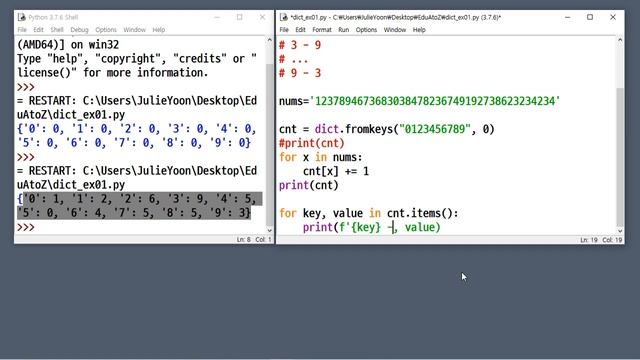Click the Python 3.7.6 Shell title text
Image resolution: width=640 pixels, height=360 pixels.
53,17
